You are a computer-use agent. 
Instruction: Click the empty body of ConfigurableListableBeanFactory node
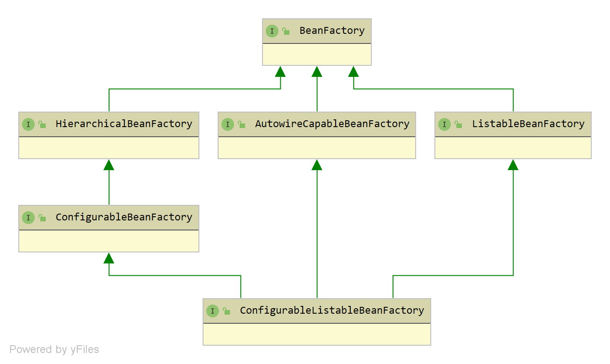click(317, 334)
